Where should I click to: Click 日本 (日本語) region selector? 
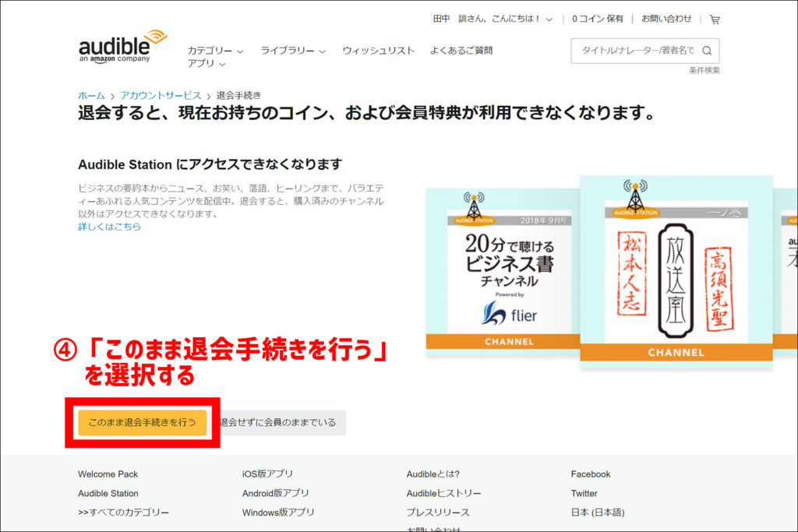point(598,513)
